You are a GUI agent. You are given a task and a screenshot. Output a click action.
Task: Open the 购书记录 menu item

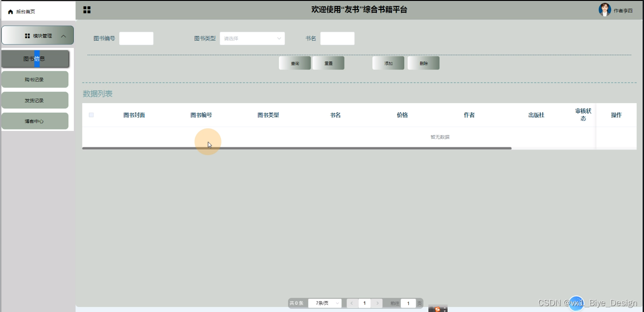pos(35,79)
